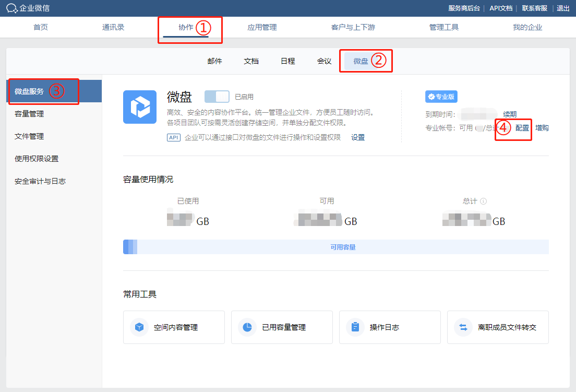The image size is (576, 392).
Task: Click the 设置 link for API access
Action: click(x=358, y=137)
